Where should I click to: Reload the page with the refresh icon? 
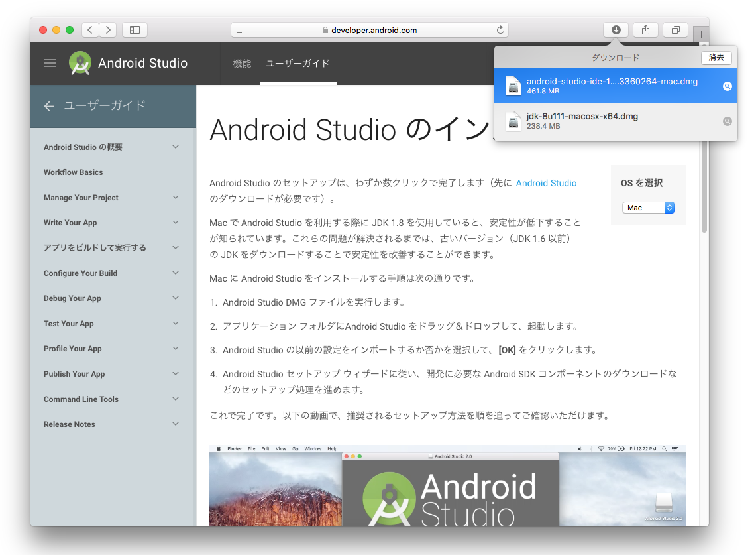tap(500, 30)
